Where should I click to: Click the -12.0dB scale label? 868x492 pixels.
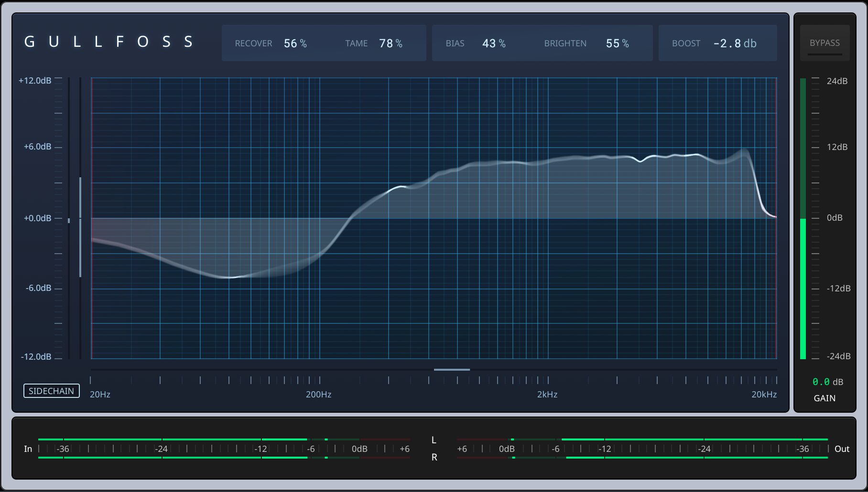36,357
